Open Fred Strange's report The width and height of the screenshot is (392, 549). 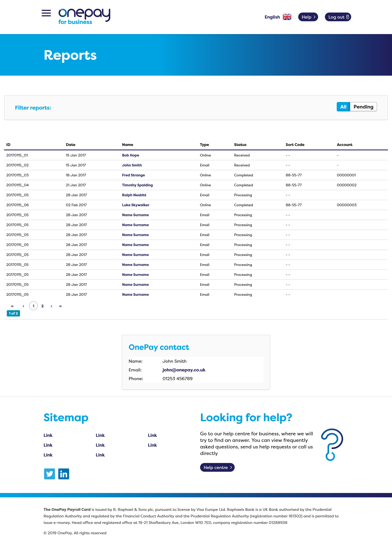133,175
